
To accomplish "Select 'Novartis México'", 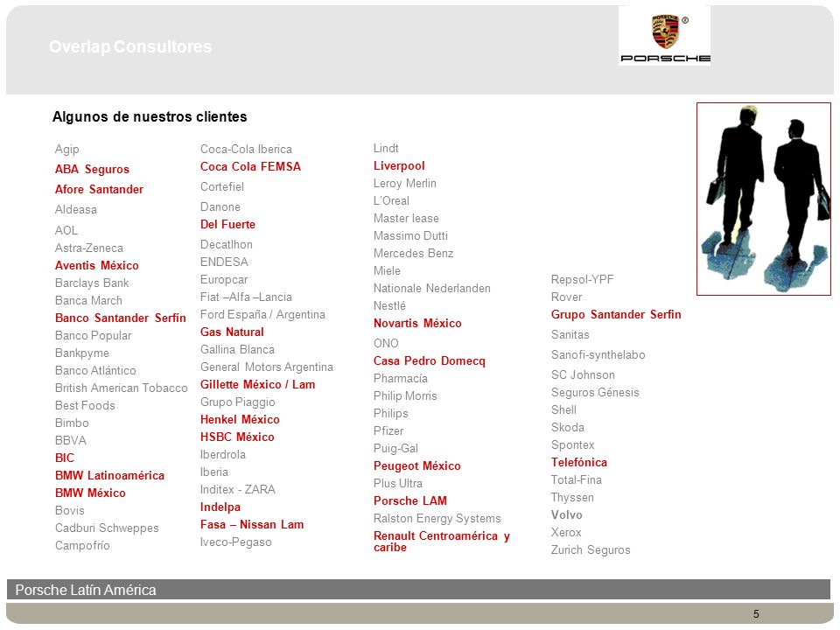I will point(417,324).
